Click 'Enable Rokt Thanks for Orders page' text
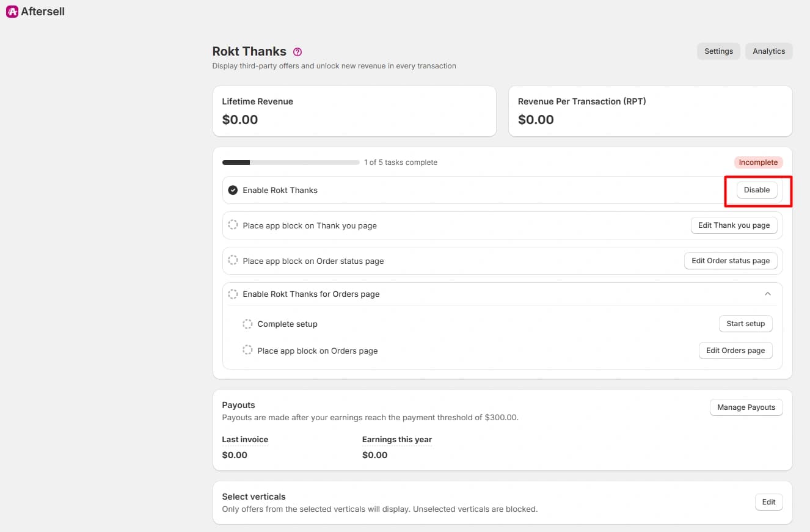Image resolution: width=810 pixels, height=532 pixels. 311,294
